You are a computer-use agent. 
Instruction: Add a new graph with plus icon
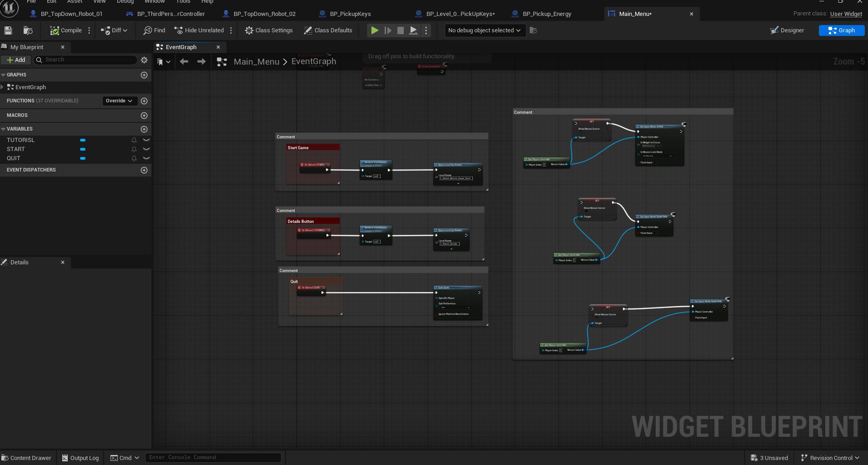[x=144, y=75]
